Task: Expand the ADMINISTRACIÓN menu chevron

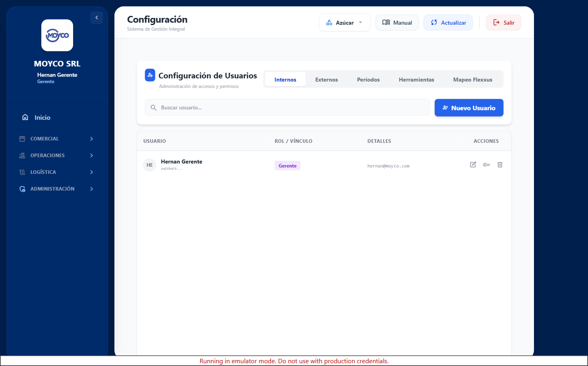Action: [91, 189]
